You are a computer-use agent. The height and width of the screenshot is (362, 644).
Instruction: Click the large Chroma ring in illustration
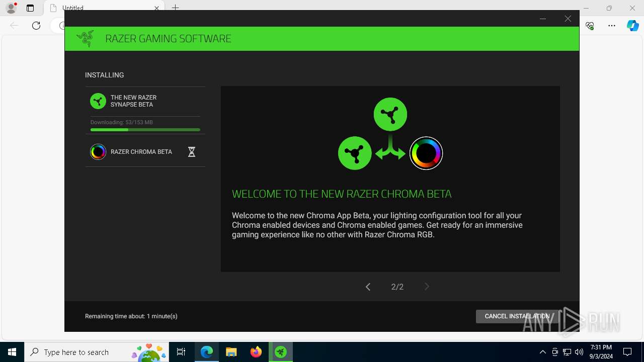(426, 153)
